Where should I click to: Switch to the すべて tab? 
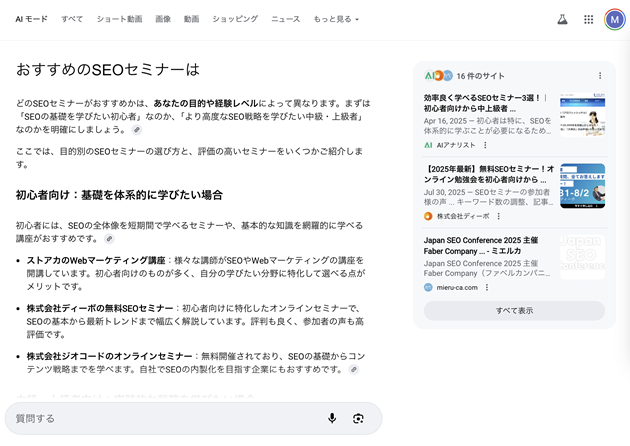pos(72,19)
